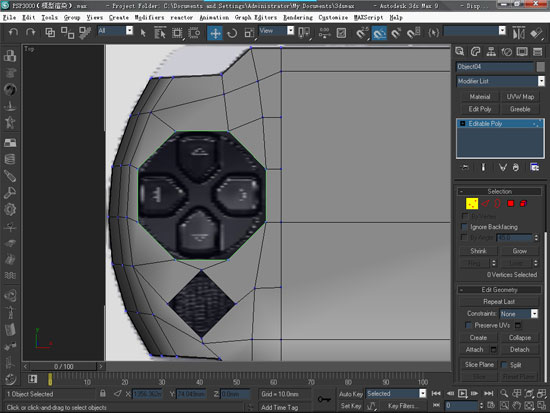The image size is (550, 413).
Task: Toggle the 2.5D Snaps button
Action: point(362,33)
